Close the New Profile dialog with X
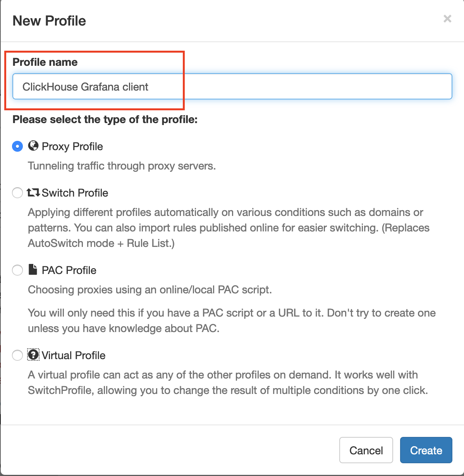Image resolution: width=464 pixels, height=476 pixels. click(447, 19)
